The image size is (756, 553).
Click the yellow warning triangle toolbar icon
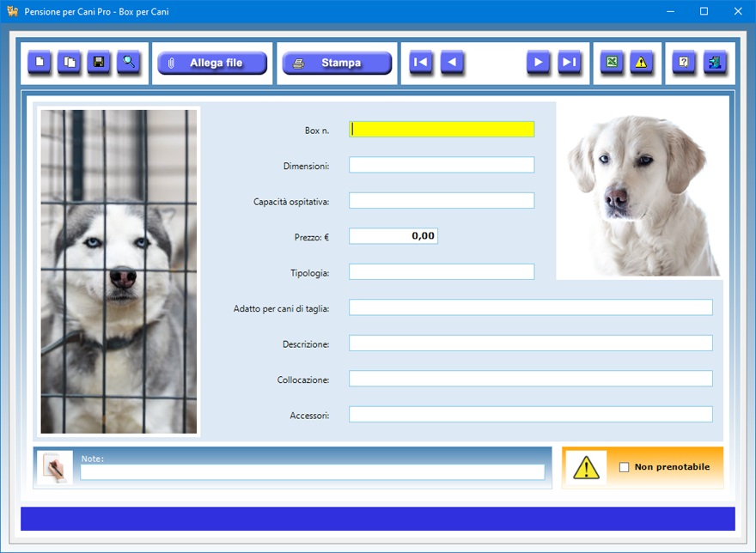[641, 62]
